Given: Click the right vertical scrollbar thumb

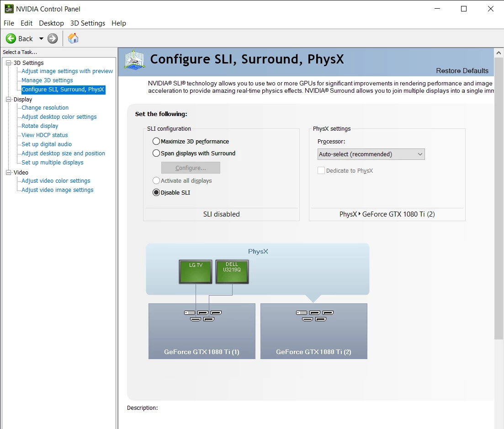Looking at the screenshot, I should click(x=499, y=198).
